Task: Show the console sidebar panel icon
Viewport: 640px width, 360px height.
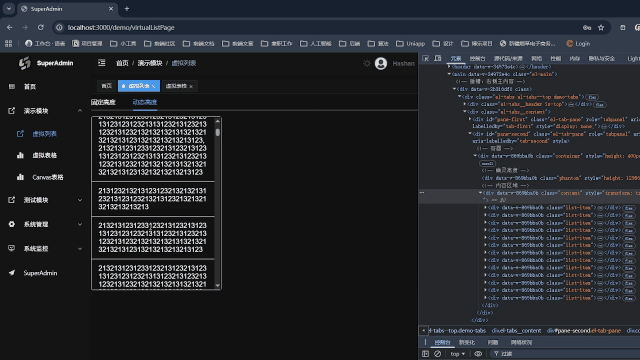Action: tap(425, 353)
